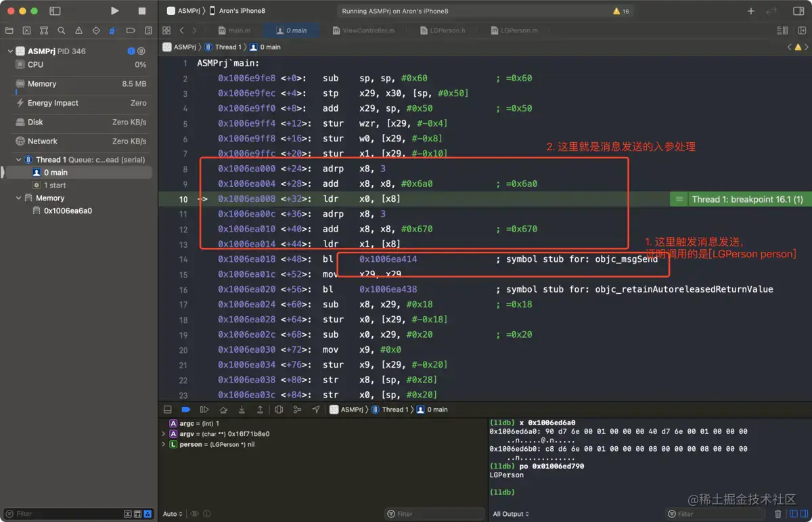812x522 pixels.
Task: Click the process info blue icon
Action: (x=131, y=51)
